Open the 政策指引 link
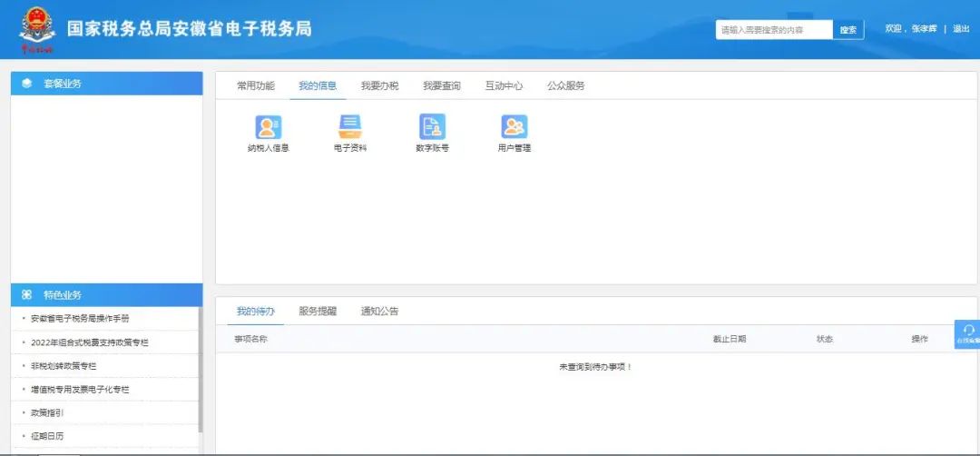 pos(47,412)
